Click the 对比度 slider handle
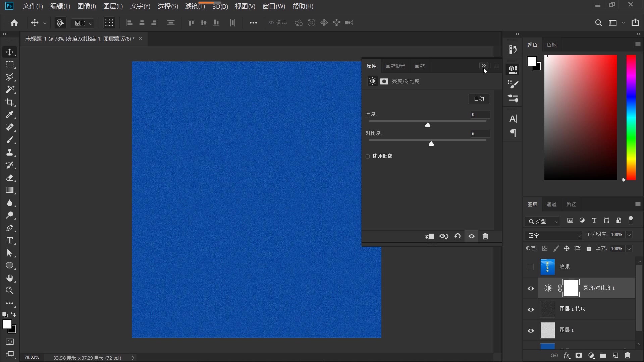This screenshot has height=362, width=644. [x=431, y=144]
